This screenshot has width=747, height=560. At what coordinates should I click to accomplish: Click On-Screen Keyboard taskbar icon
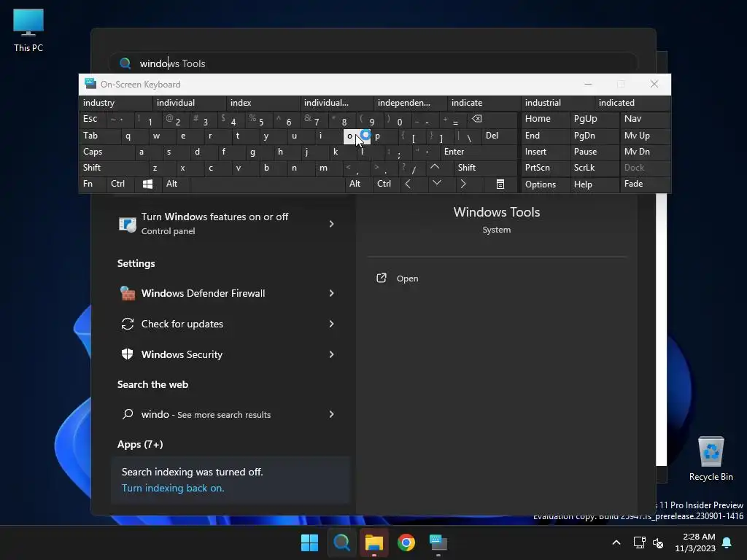(x=438, y=542)
